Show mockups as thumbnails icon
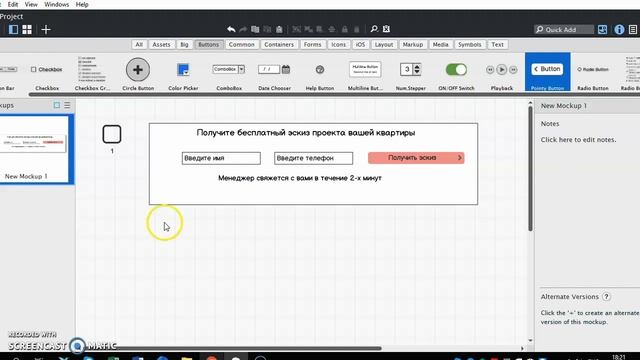Viewport: 640px width, 360px height. [x=57, y=105]
